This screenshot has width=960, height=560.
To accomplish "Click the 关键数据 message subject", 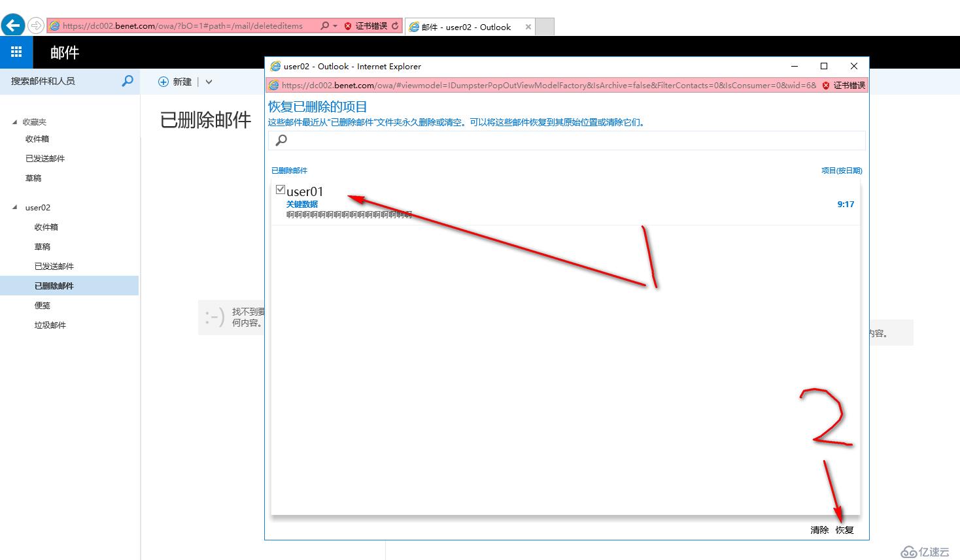I will [x=302, y=205].
